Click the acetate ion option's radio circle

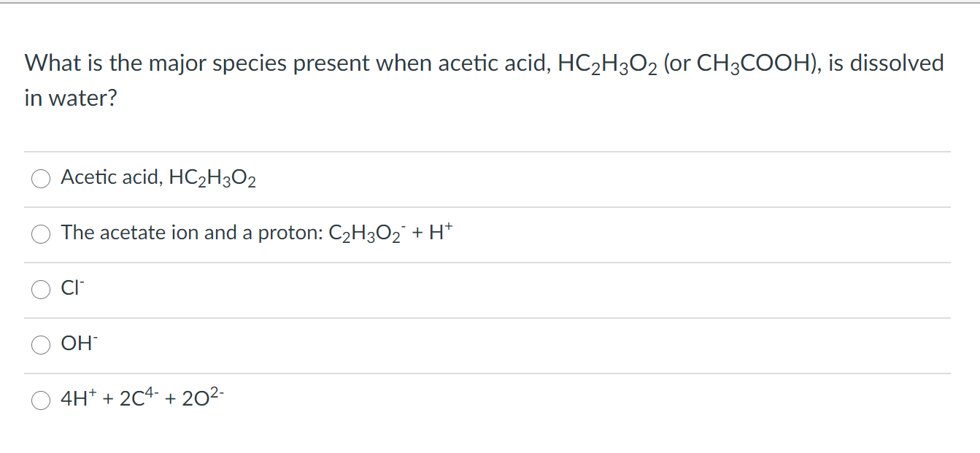40,234
